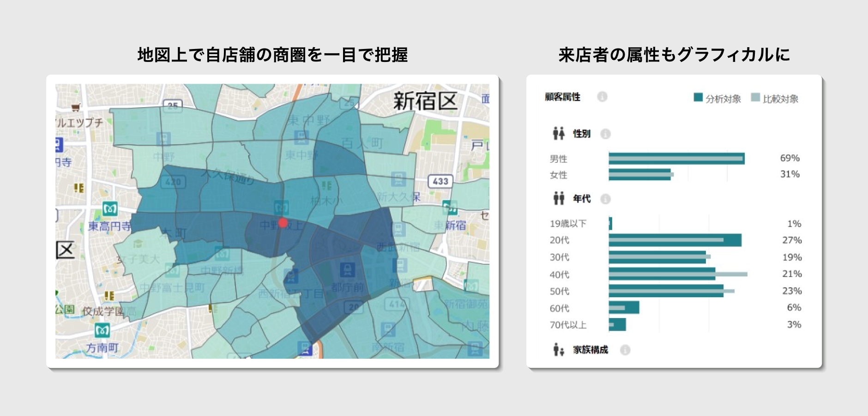Click the 30代 age bar
The height and width of the screenshot is (416, 868).
659,257
